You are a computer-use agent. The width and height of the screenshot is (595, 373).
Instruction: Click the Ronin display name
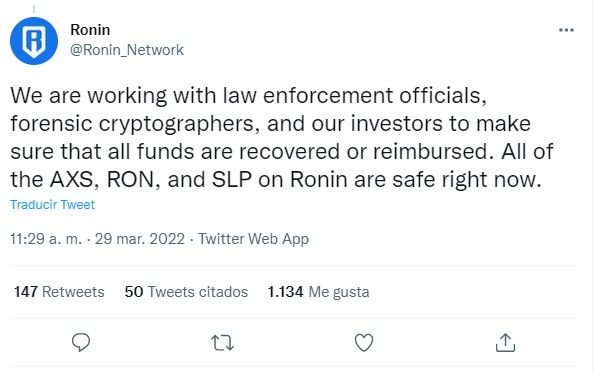click(x=90, y=30)
